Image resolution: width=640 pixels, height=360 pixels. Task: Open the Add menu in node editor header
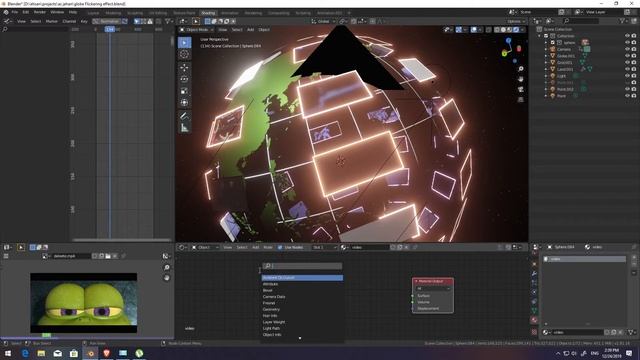click(x=256, y=247)
